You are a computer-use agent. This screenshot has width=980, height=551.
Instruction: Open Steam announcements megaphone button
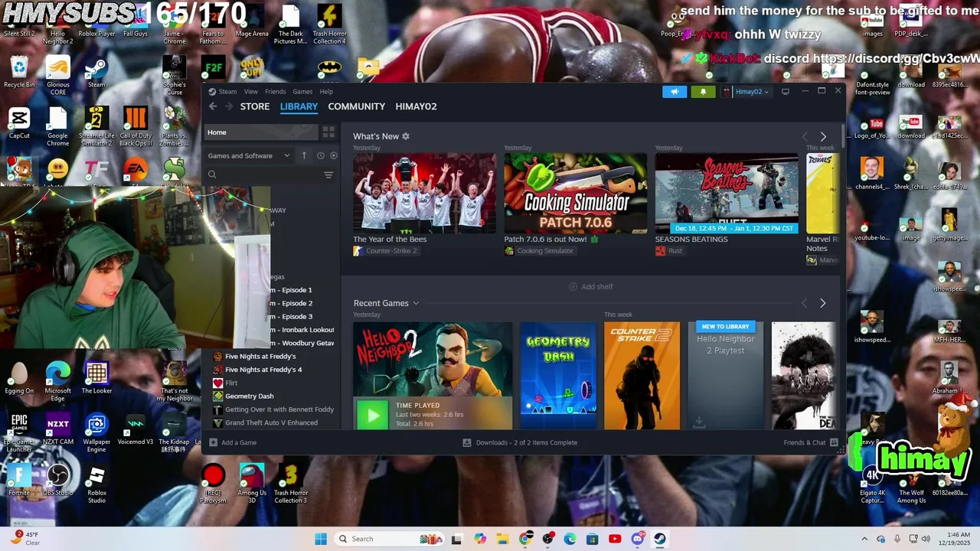pyautogui.click(x=675, y=92)
